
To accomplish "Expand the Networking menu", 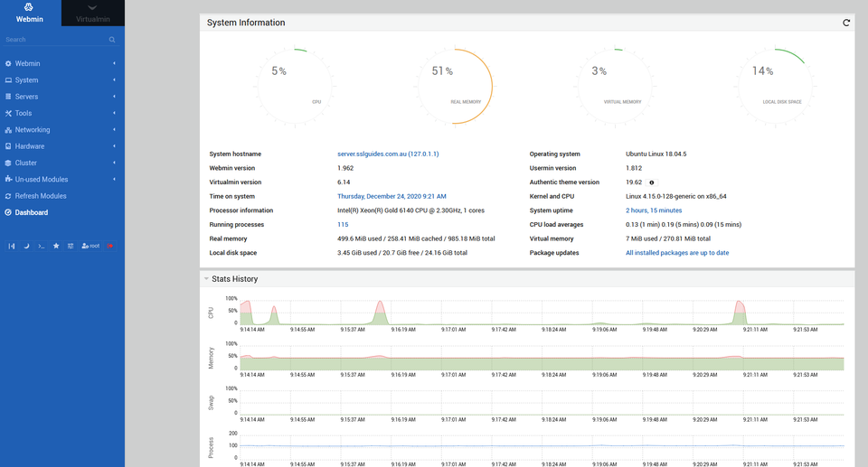I will point(33,130).
